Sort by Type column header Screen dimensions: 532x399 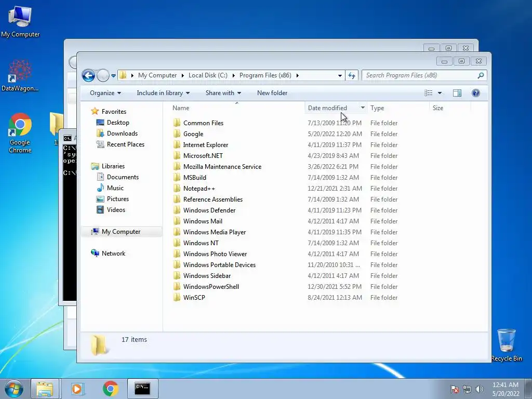click(377, 108)
